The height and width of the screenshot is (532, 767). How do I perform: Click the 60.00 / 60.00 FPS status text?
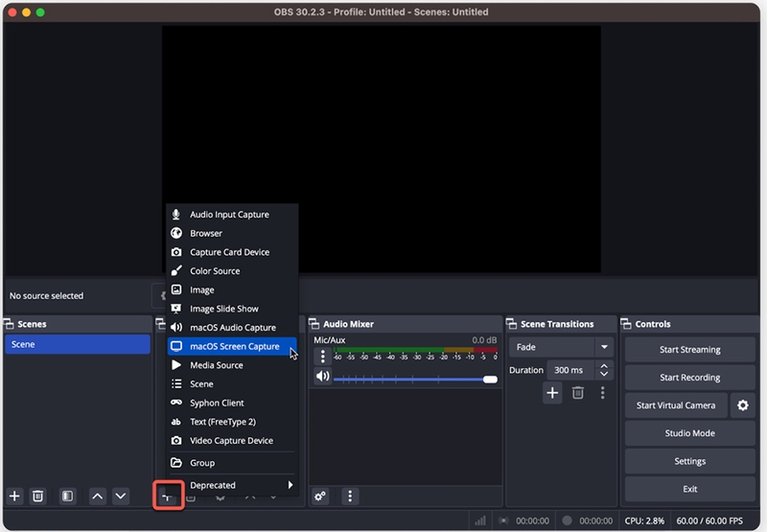coord(709,520)
